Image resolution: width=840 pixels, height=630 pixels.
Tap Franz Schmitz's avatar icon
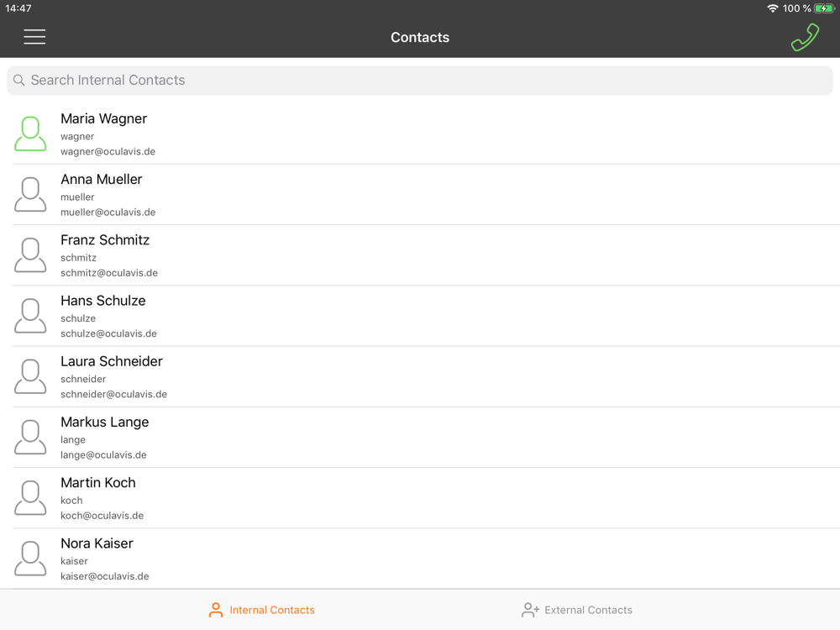(30, 255)
